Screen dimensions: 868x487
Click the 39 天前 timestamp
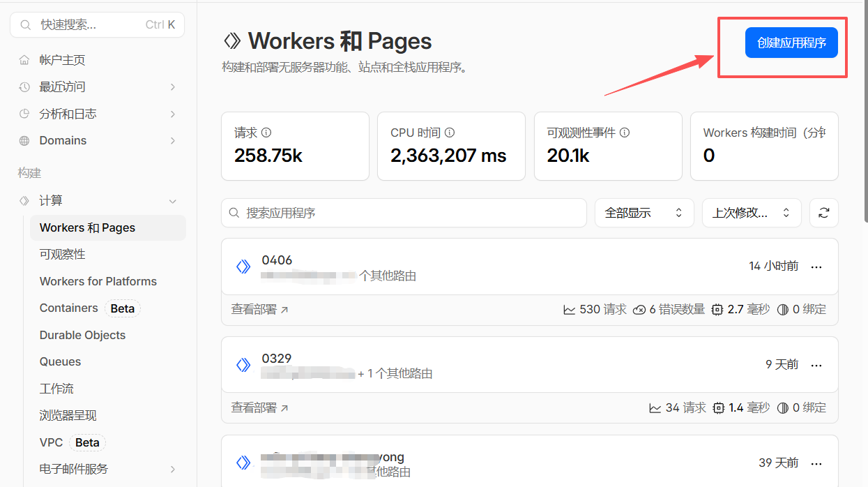[779, 463]
